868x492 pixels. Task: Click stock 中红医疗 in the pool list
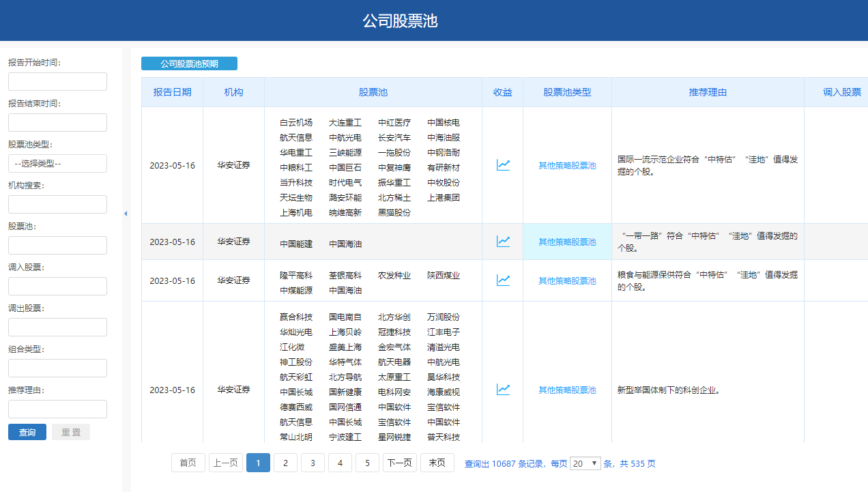pos(394,122)
